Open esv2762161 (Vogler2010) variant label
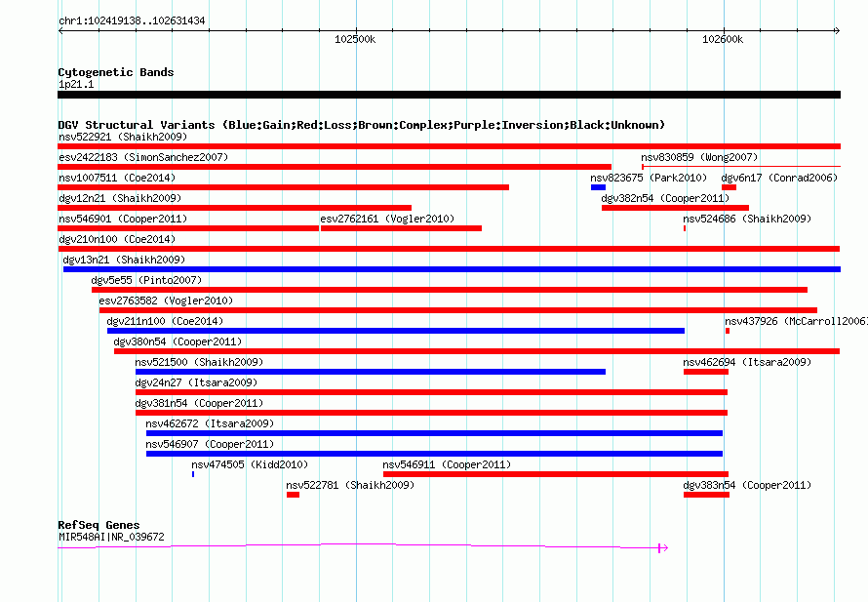This screenshot has height=602, width=868. (x=387, y=219)
